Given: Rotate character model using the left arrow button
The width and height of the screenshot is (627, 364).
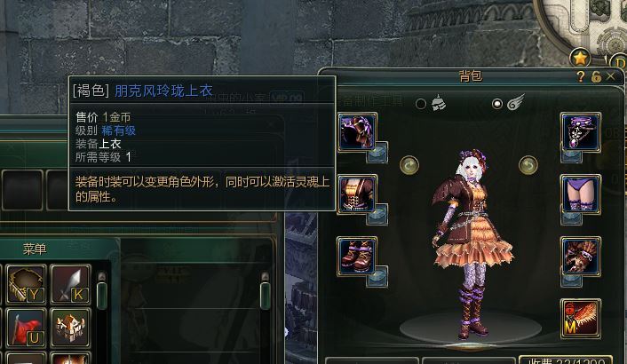Looking at the screenshot, I should point(409,165).
